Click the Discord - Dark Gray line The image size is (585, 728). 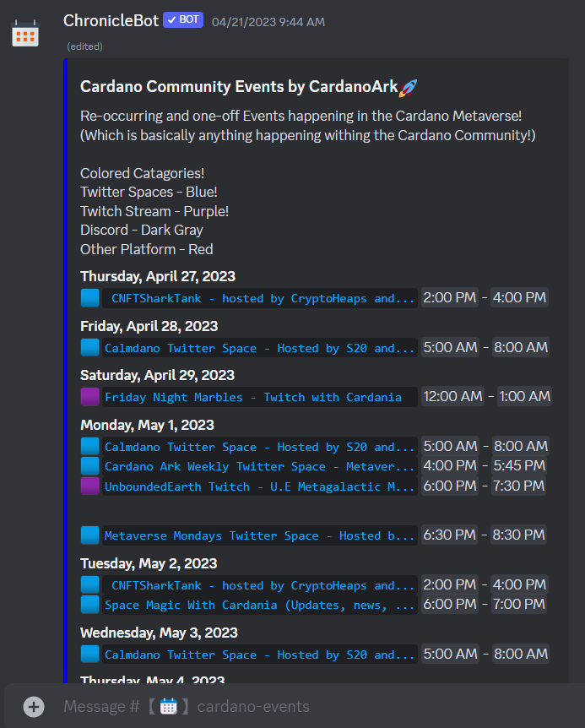(142, 230)
